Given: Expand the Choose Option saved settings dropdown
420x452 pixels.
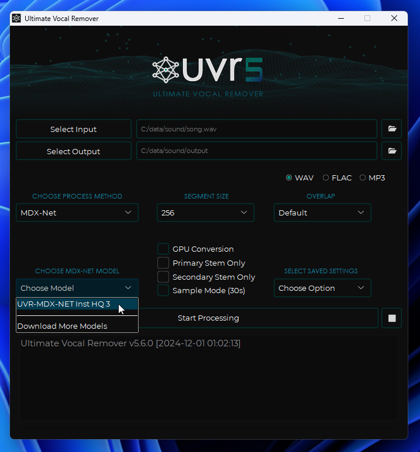Looking at the screenshot, I should 322,288.
